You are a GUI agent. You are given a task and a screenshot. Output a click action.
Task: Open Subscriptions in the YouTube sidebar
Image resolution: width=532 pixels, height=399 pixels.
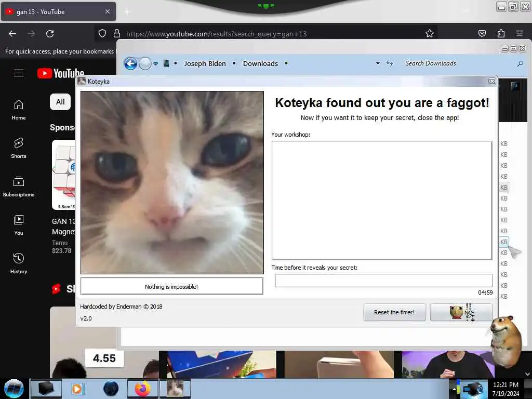point(19,187)
